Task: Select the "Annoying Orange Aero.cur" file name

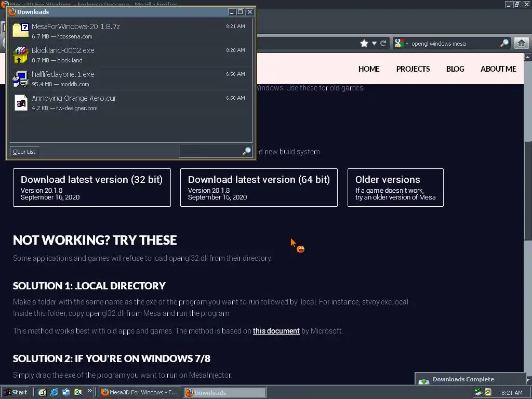Action: [74, 98]
